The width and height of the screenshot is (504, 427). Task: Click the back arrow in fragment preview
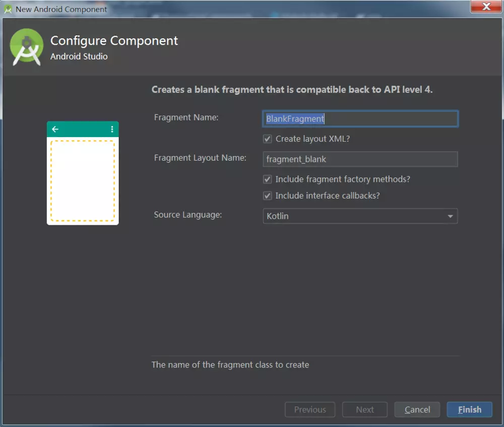[x=55, y=129]
